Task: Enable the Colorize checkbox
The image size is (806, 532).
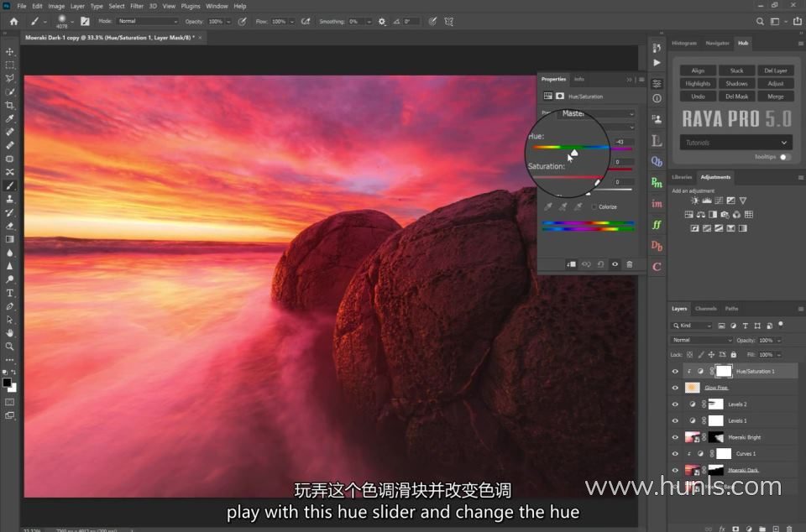Action: pos(594,206)
